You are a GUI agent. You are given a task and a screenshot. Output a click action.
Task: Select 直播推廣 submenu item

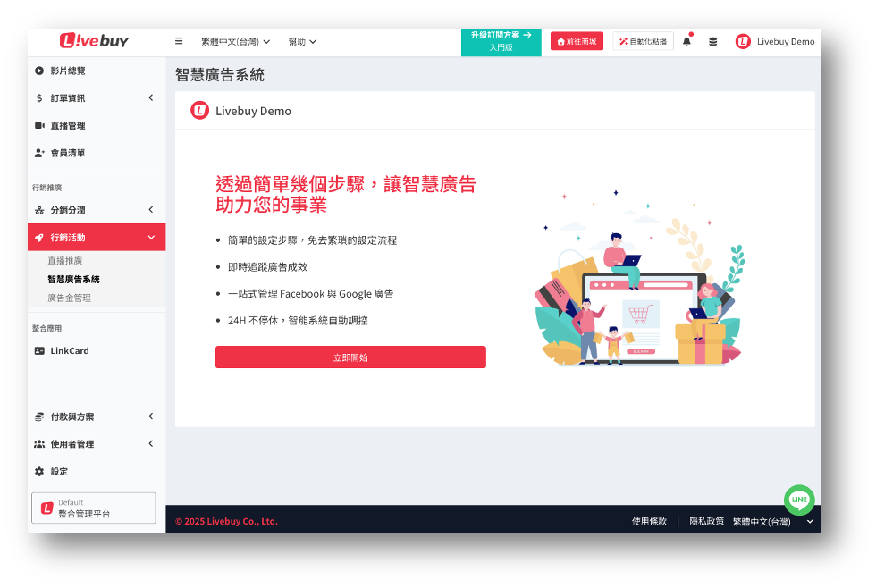[65, 261]
